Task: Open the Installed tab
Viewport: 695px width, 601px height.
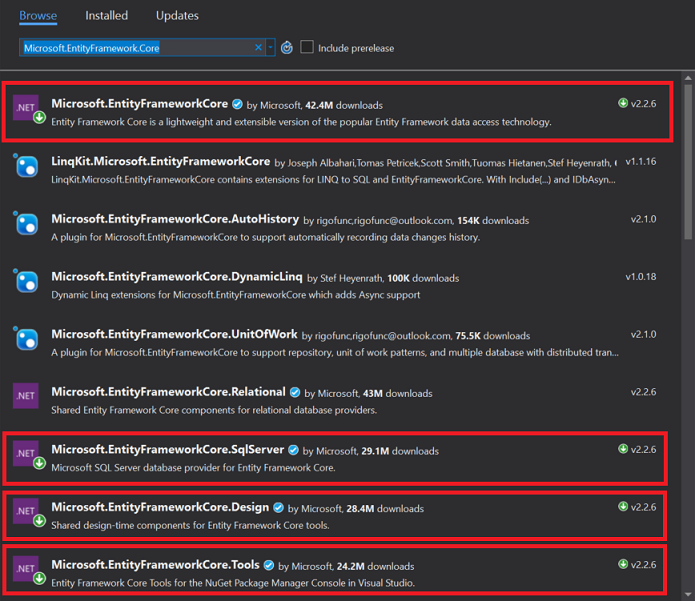Action: click(106, 16)
